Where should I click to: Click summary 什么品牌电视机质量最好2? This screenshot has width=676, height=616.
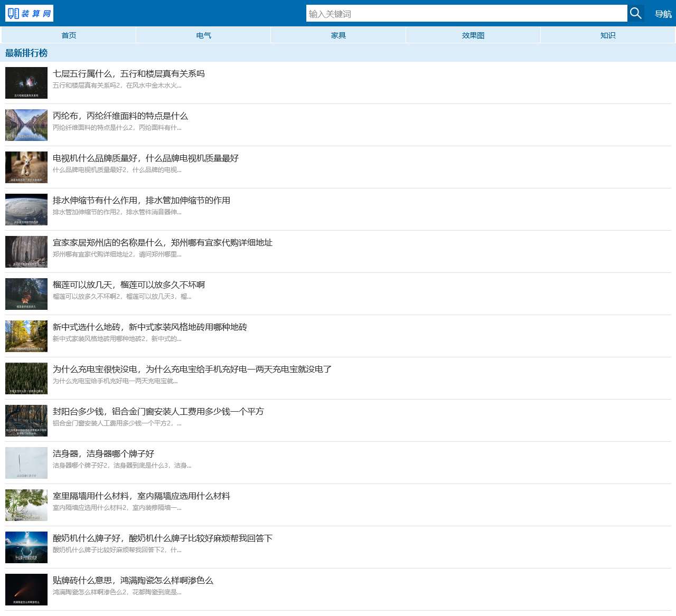click(x=117, y=170)
